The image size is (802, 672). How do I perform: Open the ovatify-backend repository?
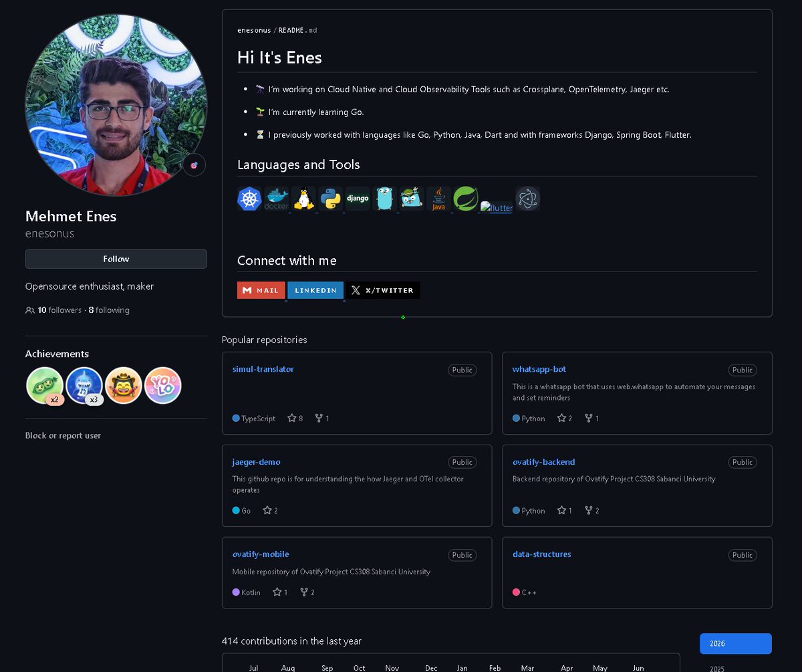click(x=544, y=462)
